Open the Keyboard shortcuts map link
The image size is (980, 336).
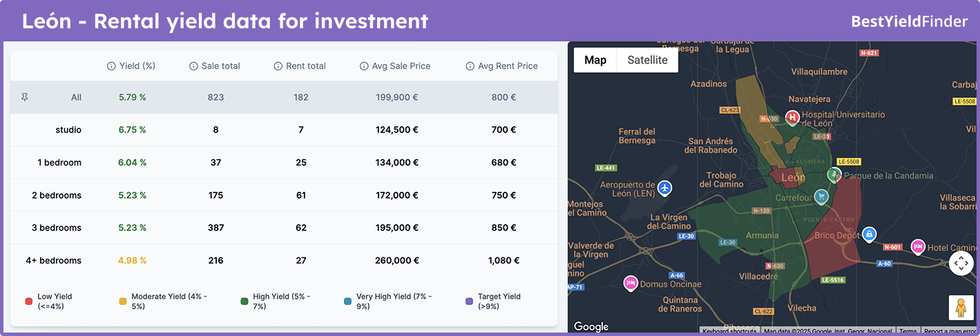(x=731, y=331)
